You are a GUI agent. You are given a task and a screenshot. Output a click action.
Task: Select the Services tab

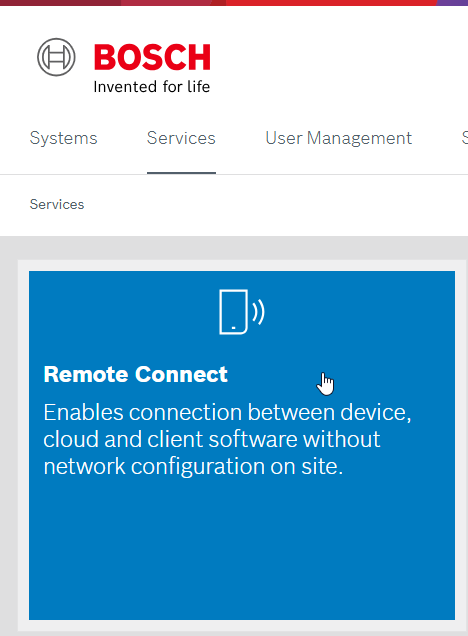[181, 138]
